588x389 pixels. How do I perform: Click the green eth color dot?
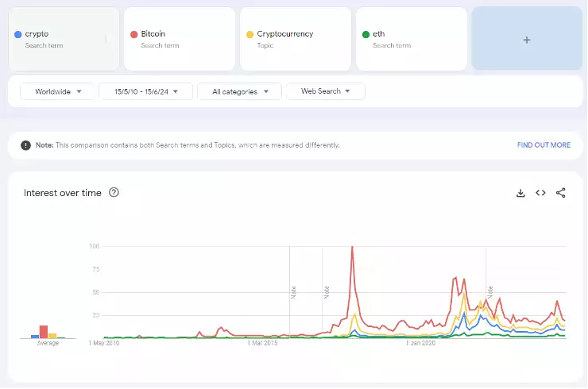pos(366,35)
